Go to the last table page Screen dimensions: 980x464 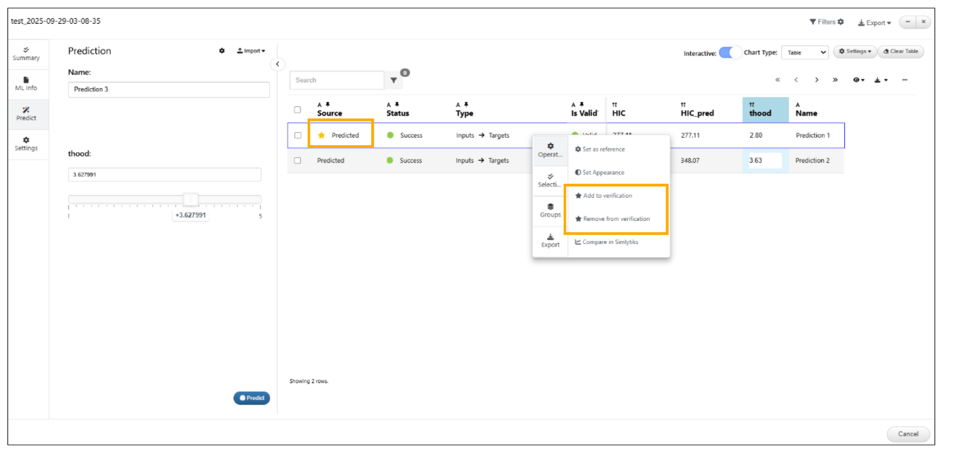835,80
